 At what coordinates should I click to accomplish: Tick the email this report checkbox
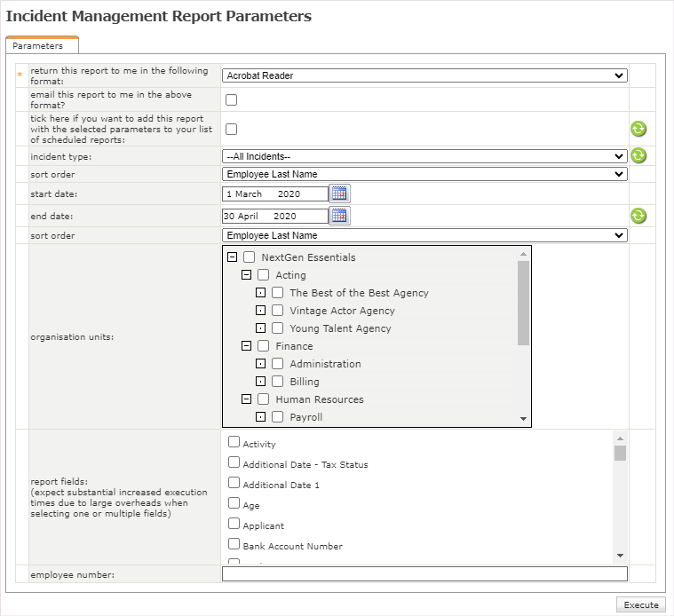click(x=232, y=99)
